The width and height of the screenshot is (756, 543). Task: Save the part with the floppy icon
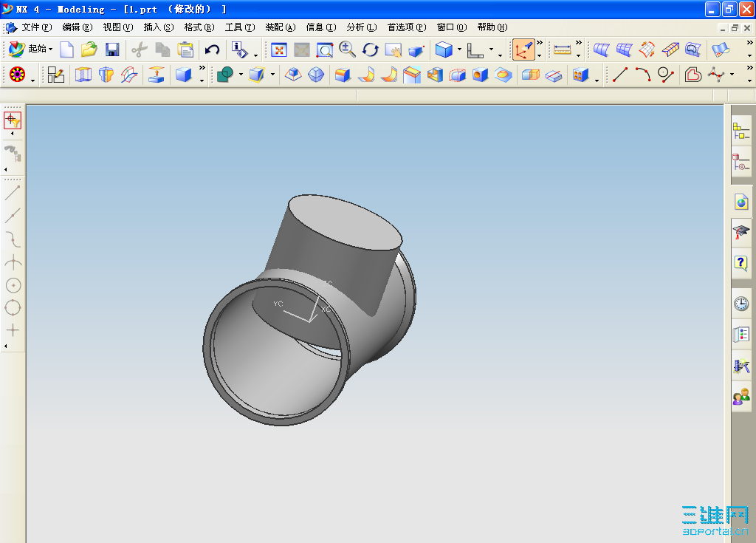[x=112, y=49]
